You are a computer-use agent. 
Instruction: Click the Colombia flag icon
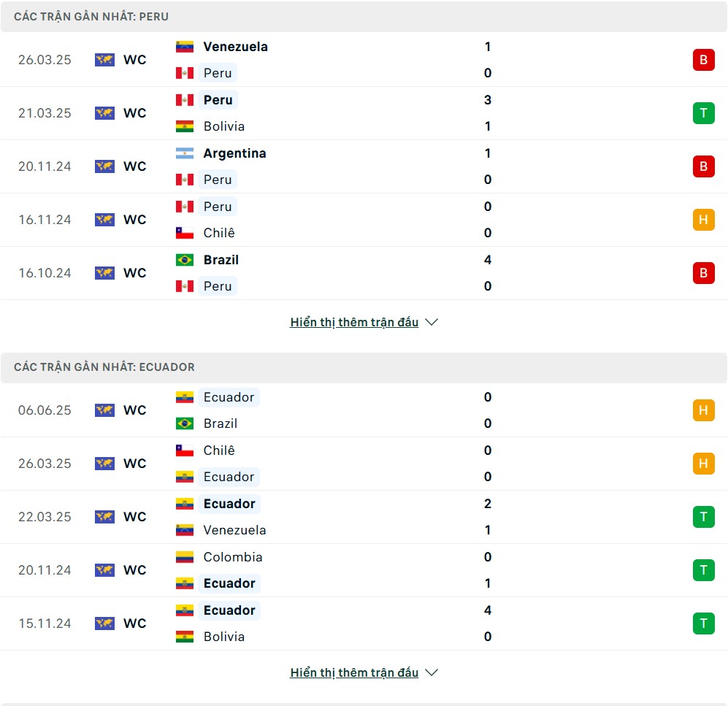pyautogui.click(x=184, y=557)
